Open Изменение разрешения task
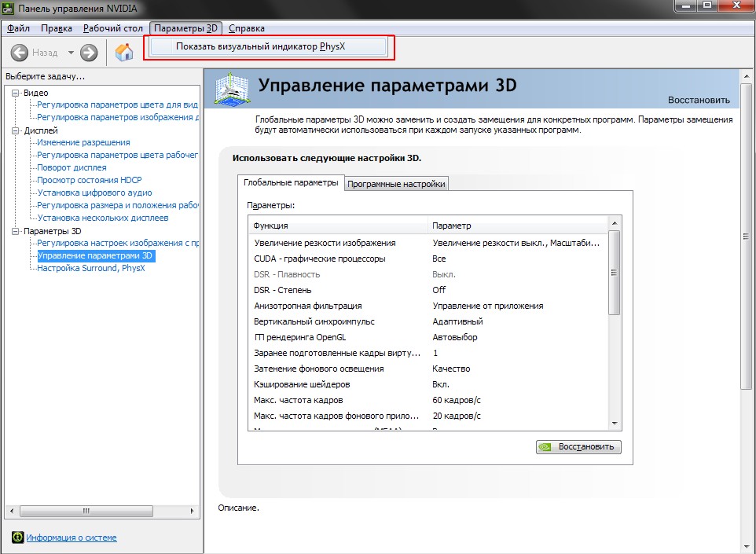This screenshot has width=756, height=554. click(x=83, y=142)
